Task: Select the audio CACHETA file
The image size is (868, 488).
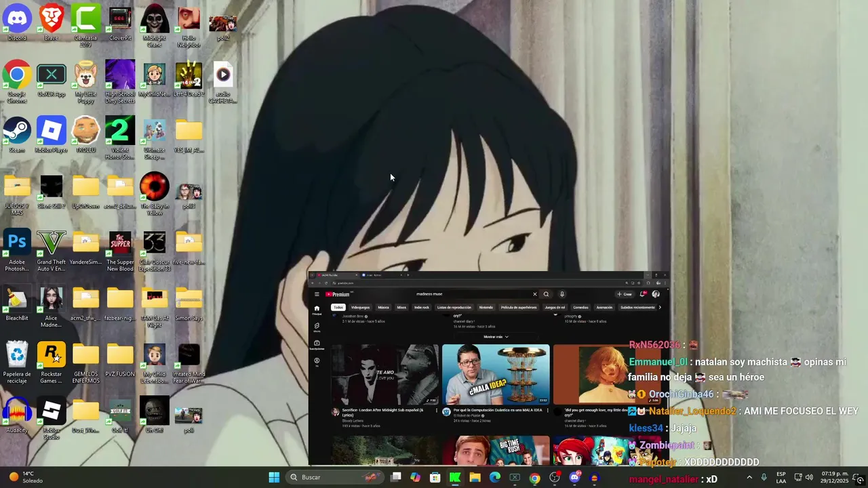Action: coord(222,82)
